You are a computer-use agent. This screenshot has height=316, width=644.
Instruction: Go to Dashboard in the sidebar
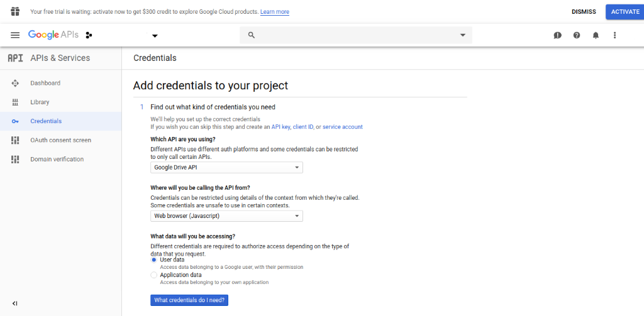point(45,83)
